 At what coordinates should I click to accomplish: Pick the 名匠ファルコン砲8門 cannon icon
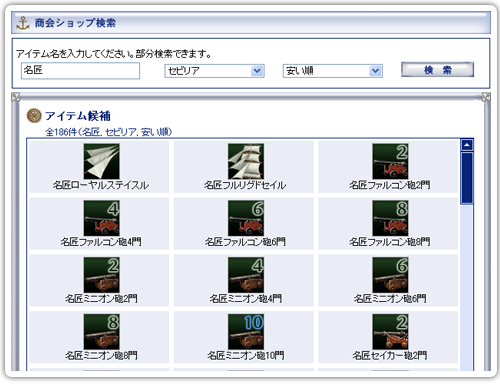point(390,218)
